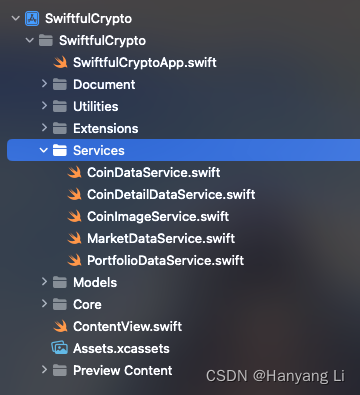This screenshot has height=395, width=360.
Task: Click the Swift icon beside MarketDataService.swift
Action: [x=74, y=239]
